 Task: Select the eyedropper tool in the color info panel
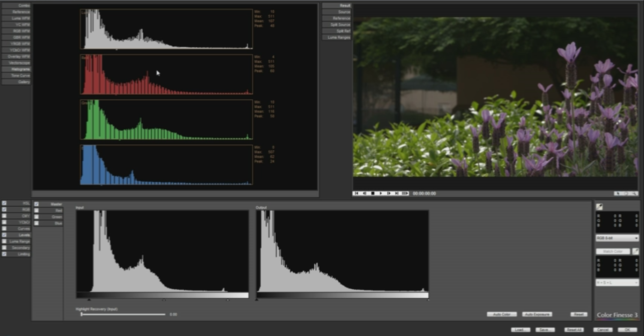599,206
